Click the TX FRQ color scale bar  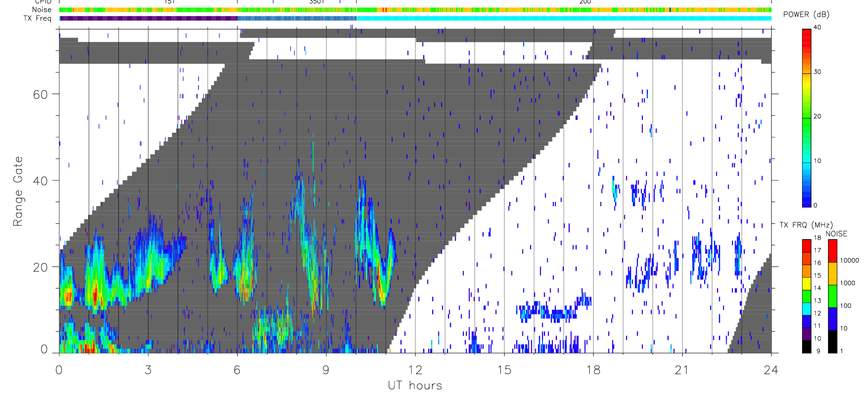point(807,296)
